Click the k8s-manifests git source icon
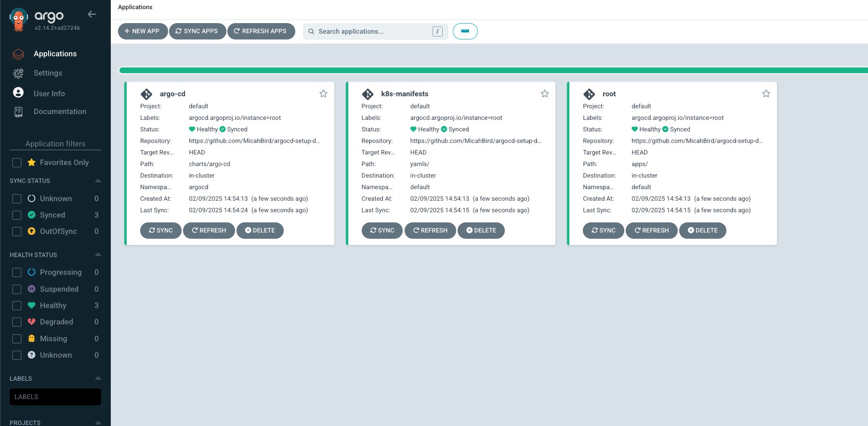This screenshot has height=426, width=868. pyautogui.click(x=368, y=94)
